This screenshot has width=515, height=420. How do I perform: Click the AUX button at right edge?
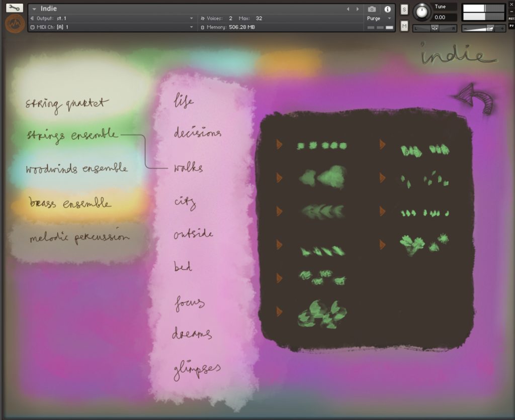[511, 19]
